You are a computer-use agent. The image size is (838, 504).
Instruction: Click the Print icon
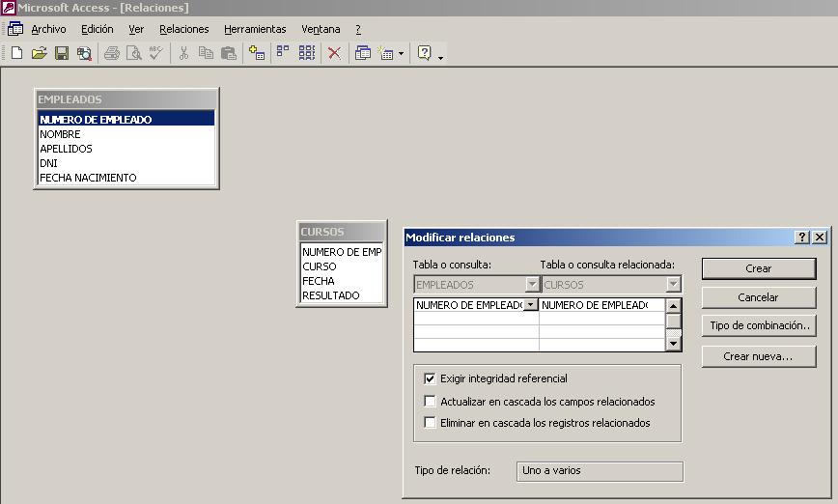click(112, 53)
